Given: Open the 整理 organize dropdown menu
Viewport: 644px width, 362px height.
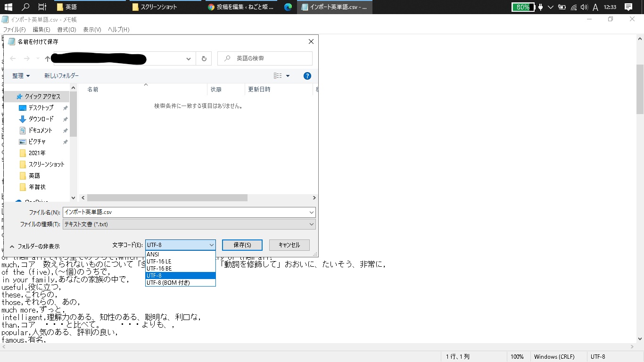Looking at the screenshot, I should click(x=21, y=76).
